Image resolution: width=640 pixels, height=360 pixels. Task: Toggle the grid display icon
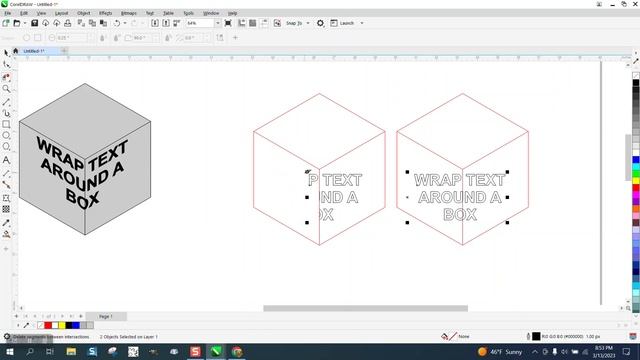(x=253, y=23)
